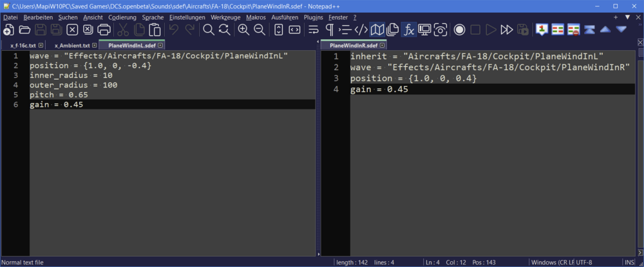The image size is (644, 267).
Task: Jump to first difference icon
Action: click(589, 30)
